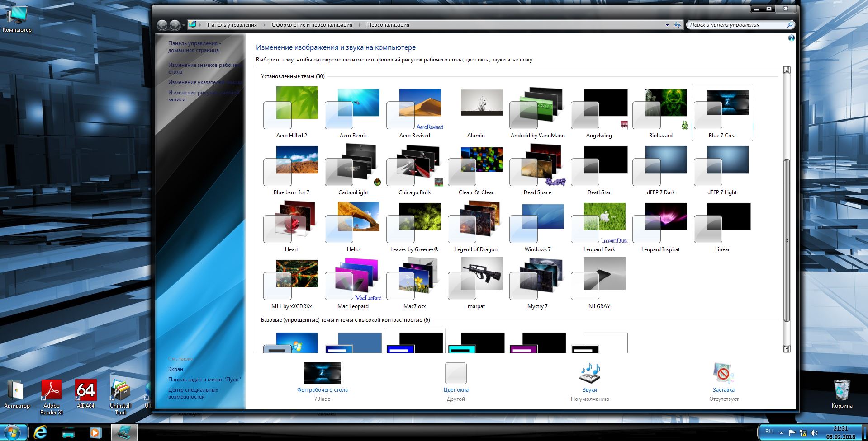Click the theme list scrollbar up arrow

pos(787,70)
